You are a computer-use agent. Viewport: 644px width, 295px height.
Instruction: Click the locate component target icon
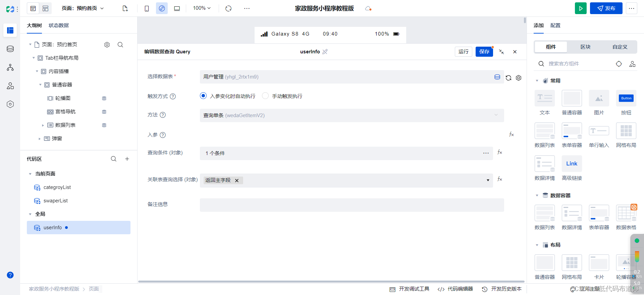coord(619,64)
